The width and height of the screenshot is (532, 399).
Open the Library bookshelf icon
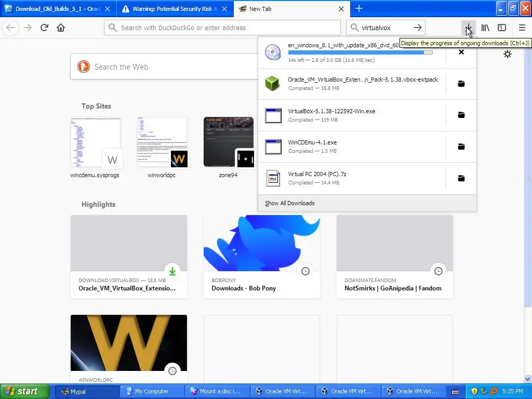tap(485, 28)
